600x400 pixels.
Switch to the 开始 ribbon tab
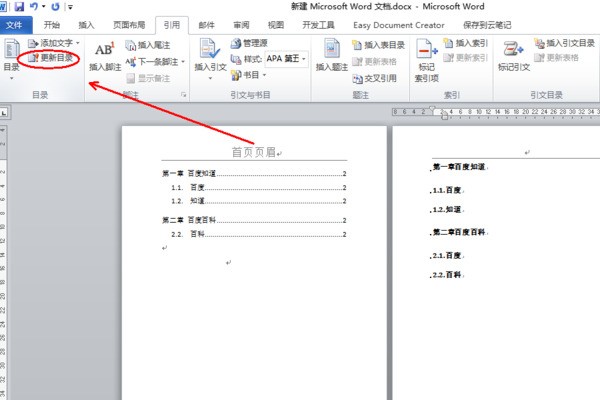click(x=51, y=25)
